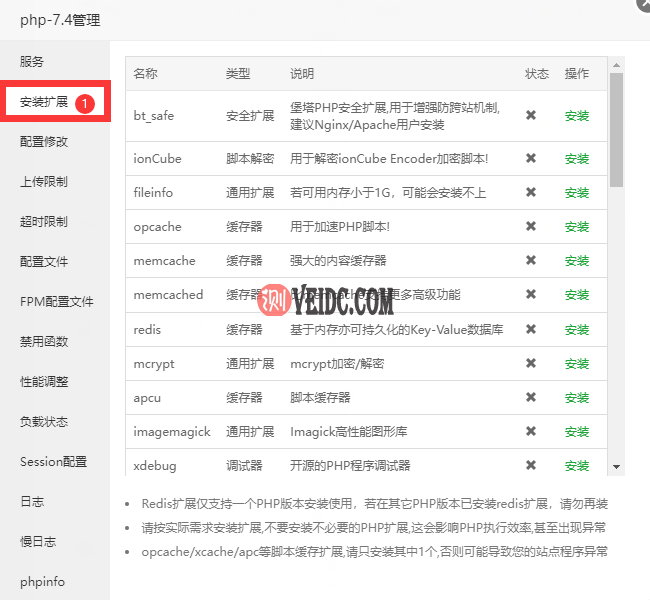Open FPM配置文件 section

[x=57, y=301]
